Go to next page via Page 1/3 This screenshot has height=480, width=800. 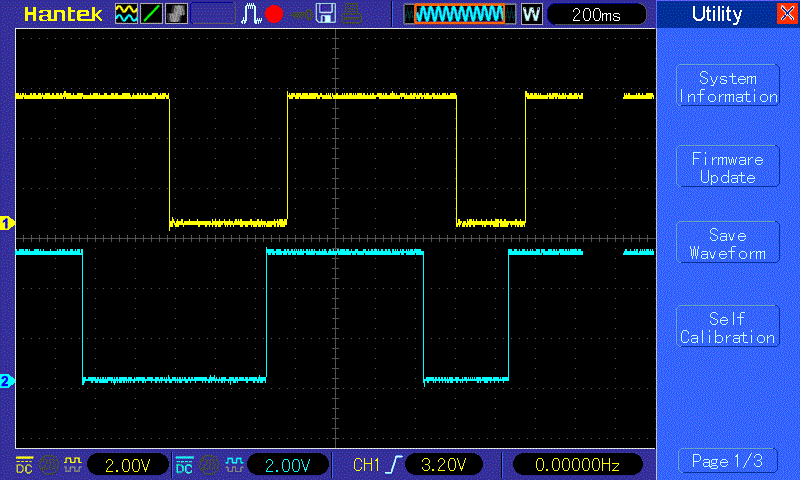click(727, 461)
